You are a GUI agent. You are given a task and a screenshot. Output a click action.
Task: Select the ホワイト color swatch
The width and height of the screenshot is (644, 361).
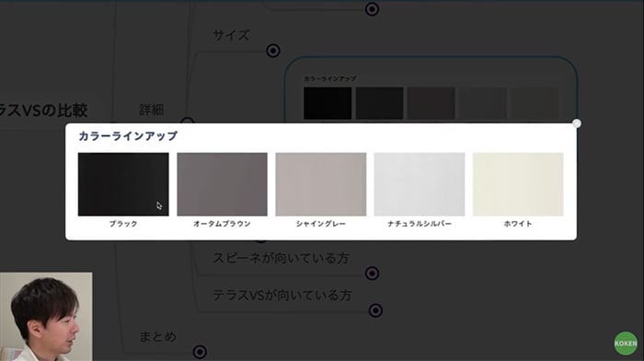[518, 184]
